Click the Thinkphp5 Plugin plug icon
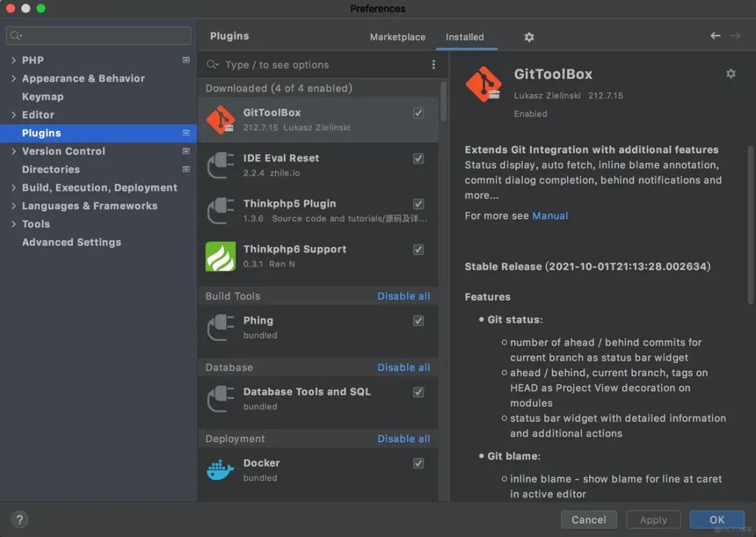This screenshot has width=756, height=537. [x=220, y=210]
